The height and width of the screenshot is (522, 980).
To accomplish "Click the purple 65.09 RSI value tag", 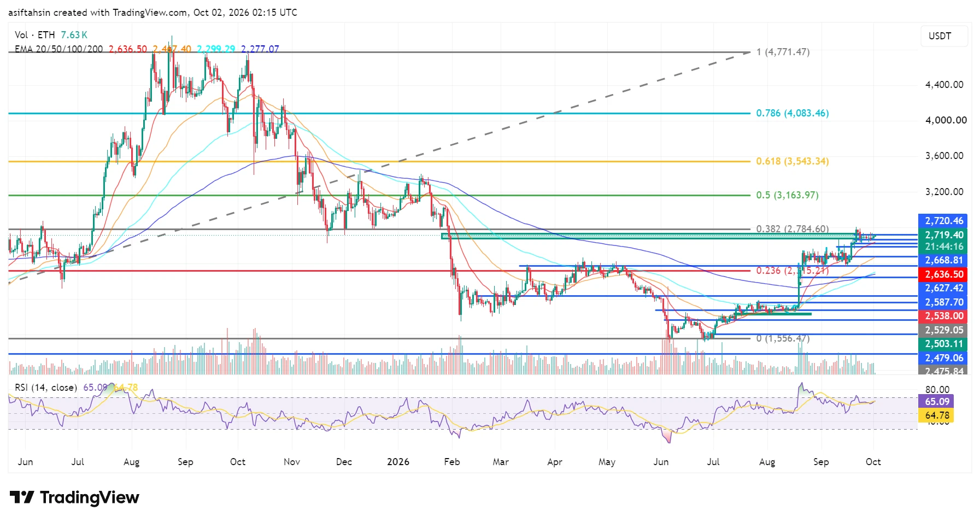I will 937,401.
